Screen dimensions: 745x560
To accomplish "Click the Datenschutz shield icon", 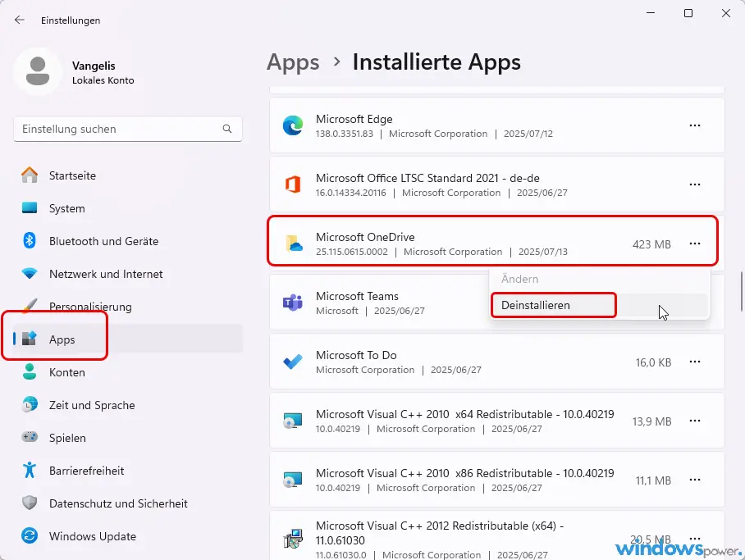I will pos(30,503).
